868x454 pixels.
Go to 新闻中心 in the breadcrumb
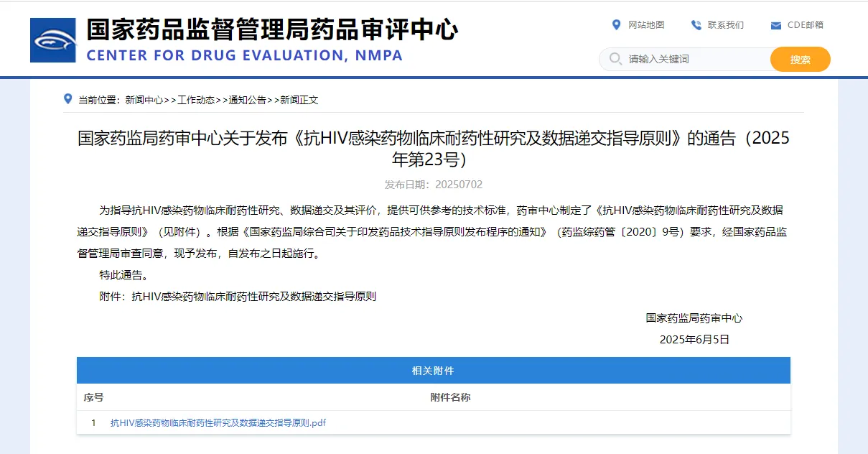(x=144, y=100)
